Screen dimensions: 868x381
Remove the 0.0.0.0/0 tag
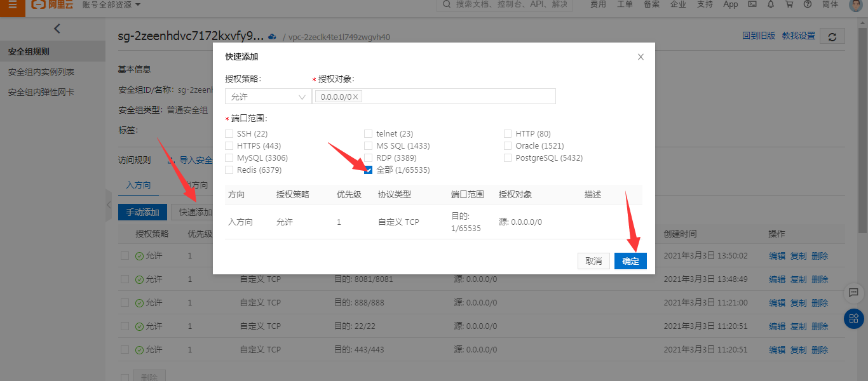tap(356, 97)
